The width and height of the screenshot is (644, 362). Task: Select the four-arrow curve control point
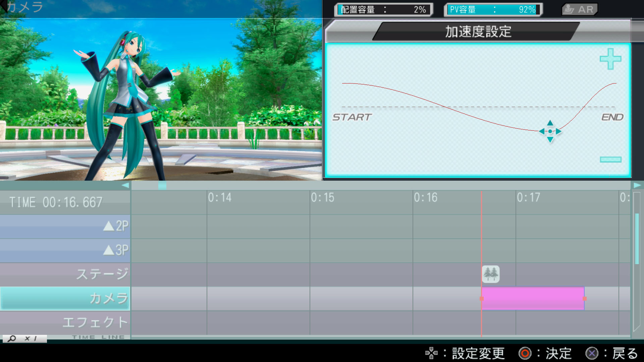pyautogui.click(x=550, y=131)
